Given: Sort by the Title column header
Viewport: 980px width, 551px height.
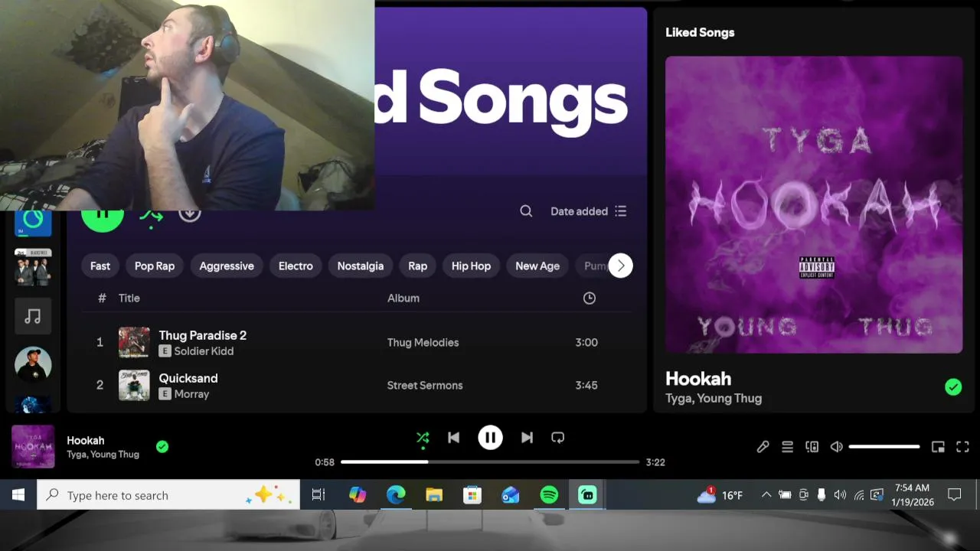Looking at the screenshot, I should (129, 298).
